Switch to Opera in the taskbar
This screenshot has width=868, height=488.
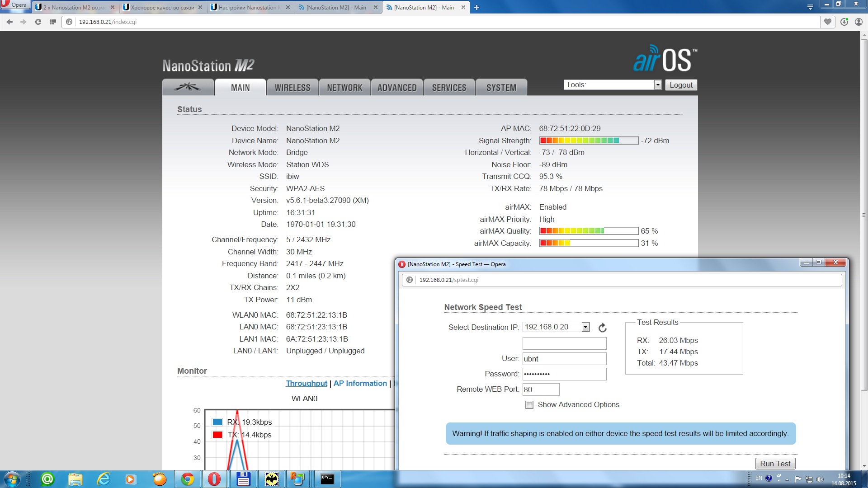pyautogui.click(x=214, y=479)
